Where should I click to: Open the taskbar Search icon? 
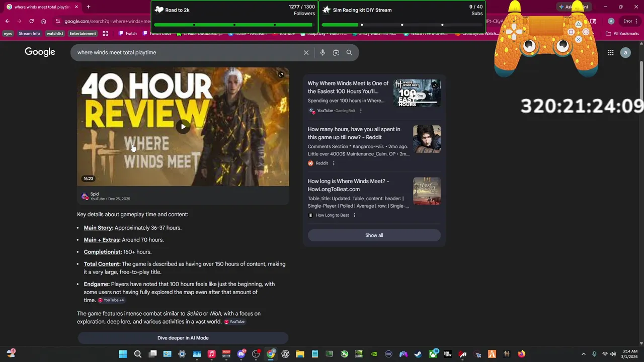click(x=137, y=354)
